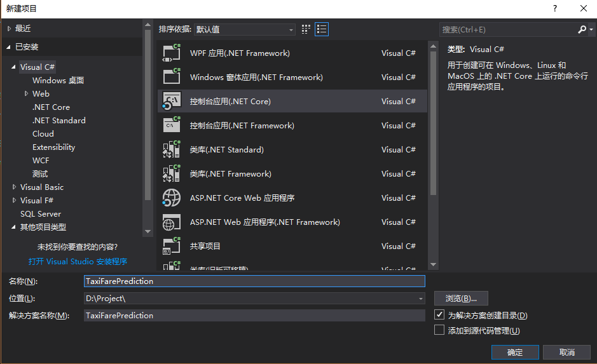Select the WPF 应用(.NET Framework) template icon
The image size is (597, 364).
point(171,53)
